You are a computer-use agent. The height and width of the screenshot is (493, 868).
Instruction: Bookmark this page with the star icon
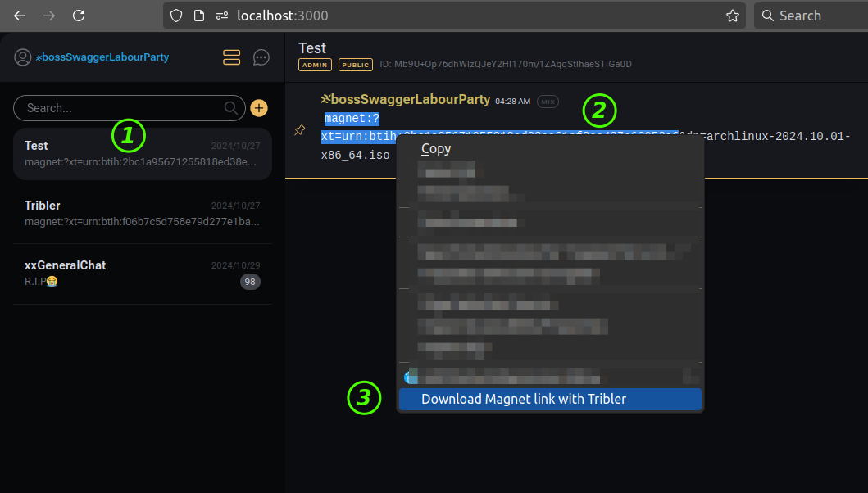pos(732,16)
